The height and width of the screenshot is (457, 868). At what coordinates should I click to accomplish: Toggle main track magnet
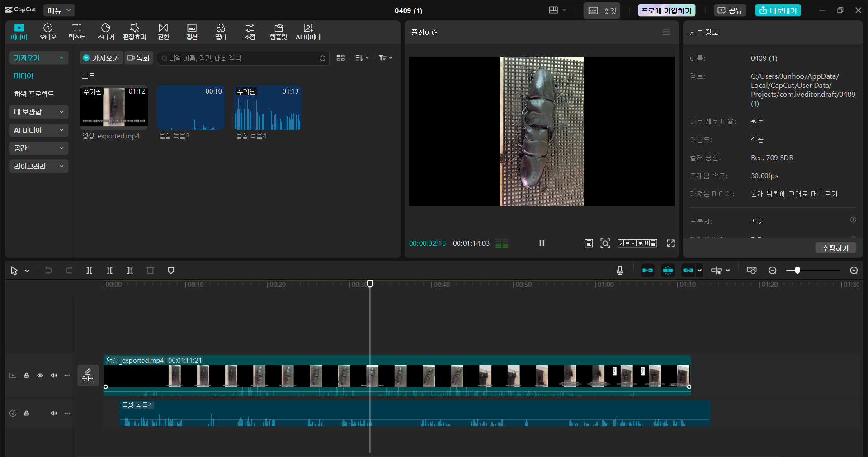(647, 271)
